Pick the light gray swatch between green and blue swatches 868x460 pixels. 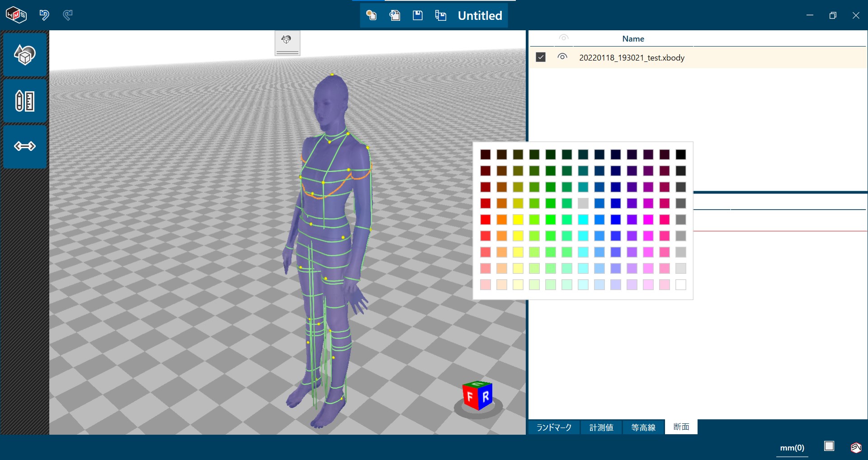click(583, 203)
